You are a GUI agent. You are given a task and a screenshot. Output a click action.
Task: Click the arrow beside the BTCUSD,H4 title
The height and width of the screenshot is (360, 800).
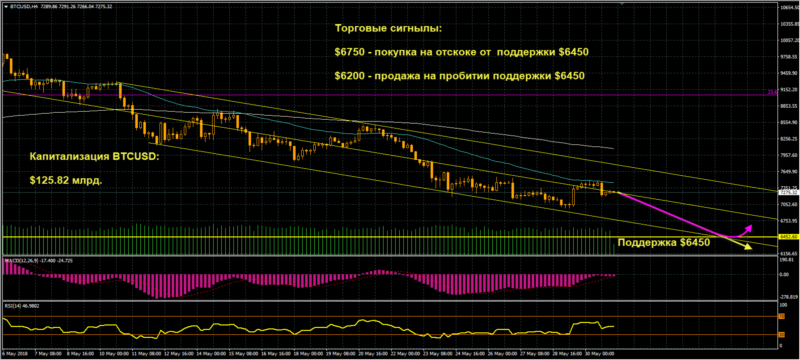(x=6, y=6)
